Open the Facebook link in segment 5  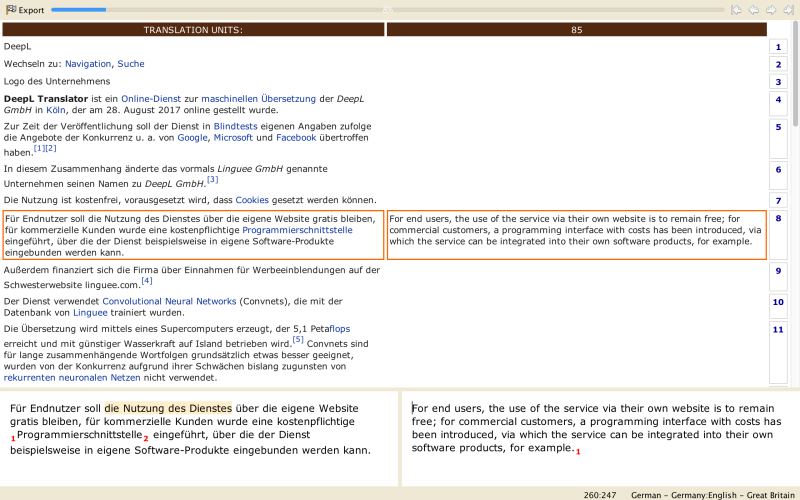[296, 138]
